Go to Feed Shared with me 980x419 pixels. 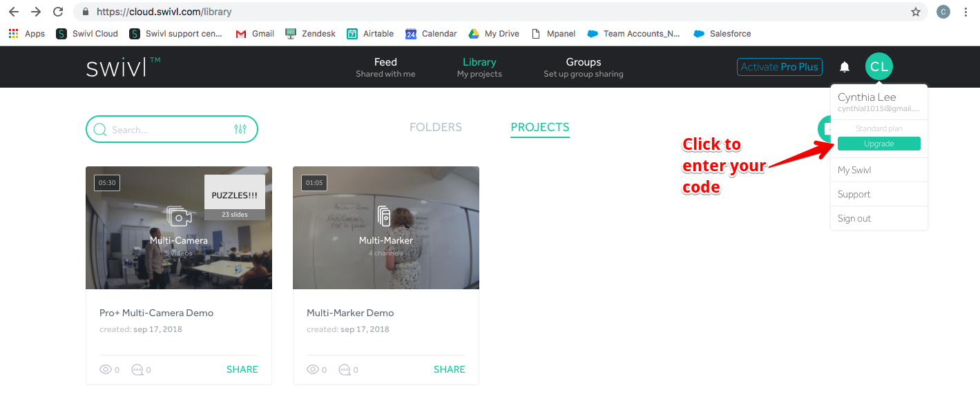coord(385,67)
